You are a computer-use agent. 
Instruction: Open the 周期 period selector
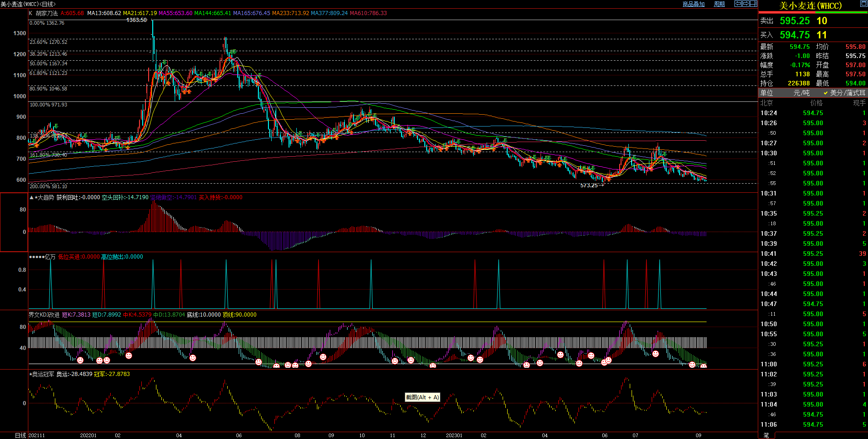[719, 4]
